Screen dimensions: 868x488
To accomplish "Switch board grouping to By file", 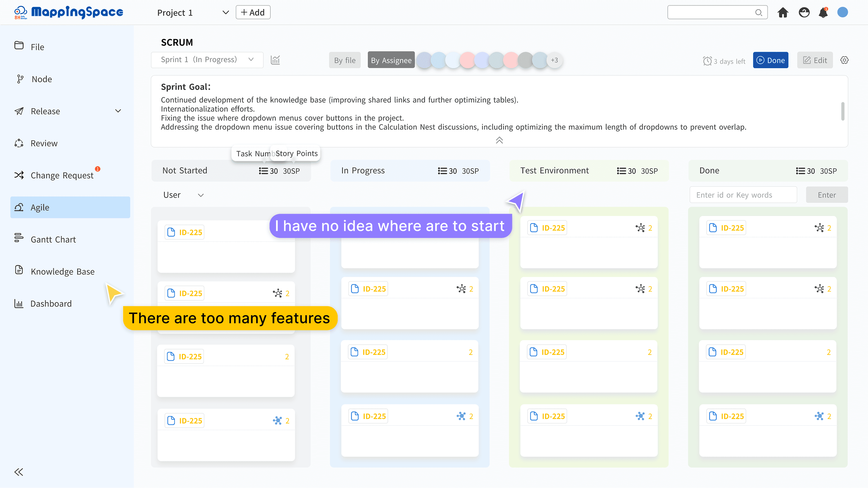I will (x=345, y=60).
